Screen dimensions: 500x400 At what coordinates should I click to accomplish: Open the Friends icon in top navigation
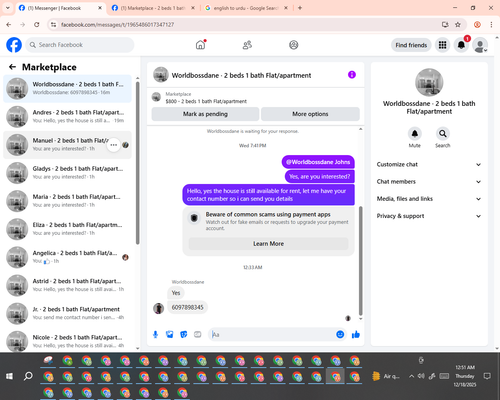pos(247,45)
